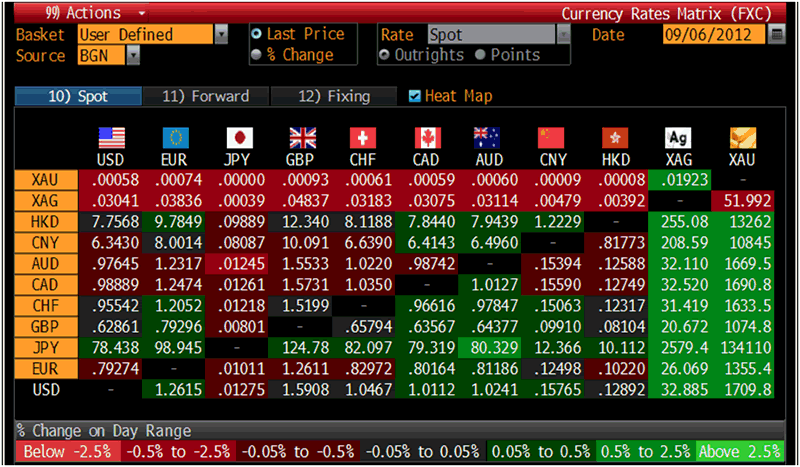Disable the Heat Map checkbox
The image size is (800, 467).
click(415, 96)
